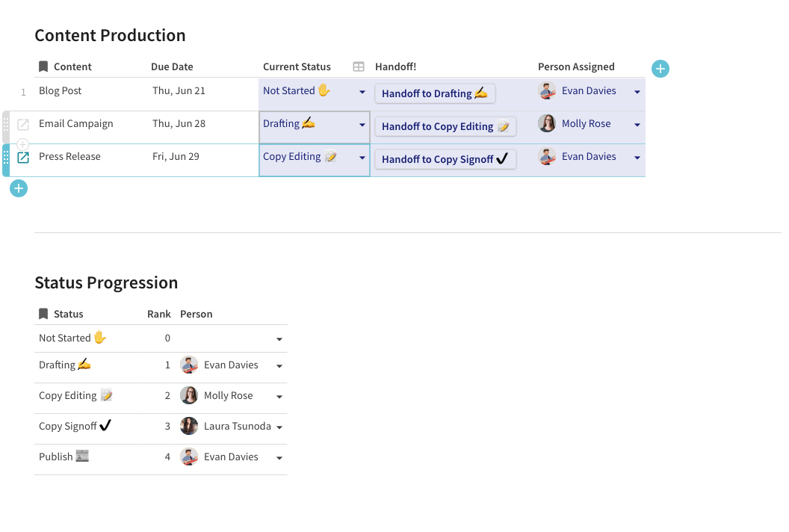Open the Copy Editing status dropdown for Press Release
The height and width of the screenshot is (532, 789).
pos(362,158)
